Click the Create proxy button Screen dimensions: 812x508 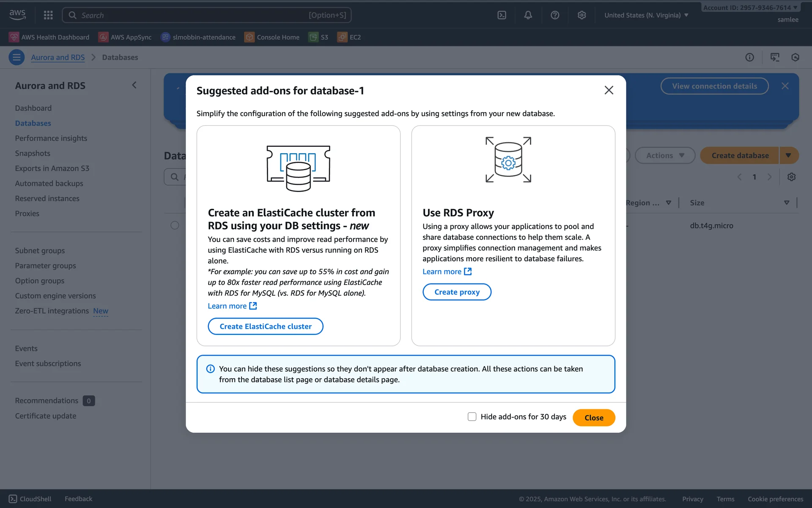click(457, 292)
